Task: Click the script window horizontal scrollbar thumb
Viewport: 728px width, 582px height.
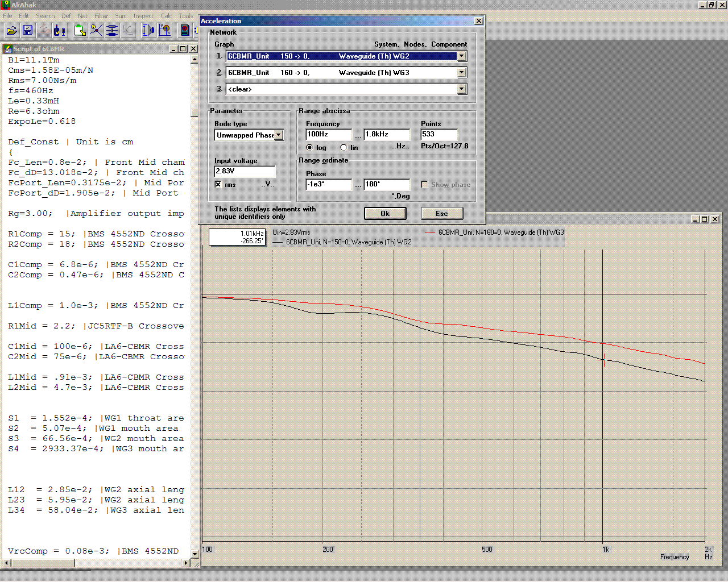Action: tap(43, 563)
